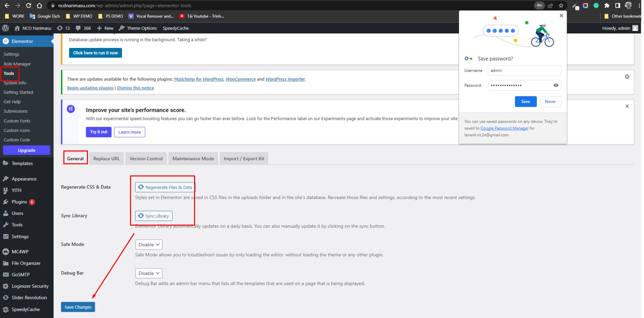The width and height of the screenshot is (644, 318).
Task: Click Begin updating plugins link
Action: (90, 88)
